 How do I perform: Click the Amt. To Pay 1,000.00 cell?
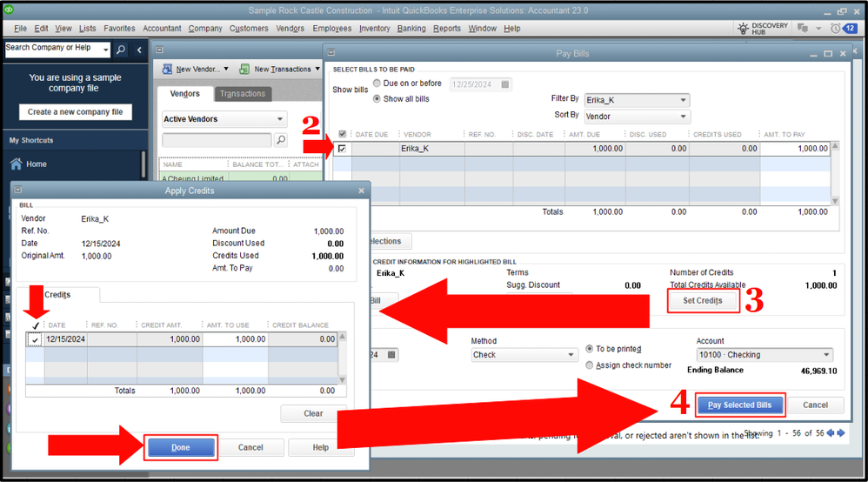(795, 149)
